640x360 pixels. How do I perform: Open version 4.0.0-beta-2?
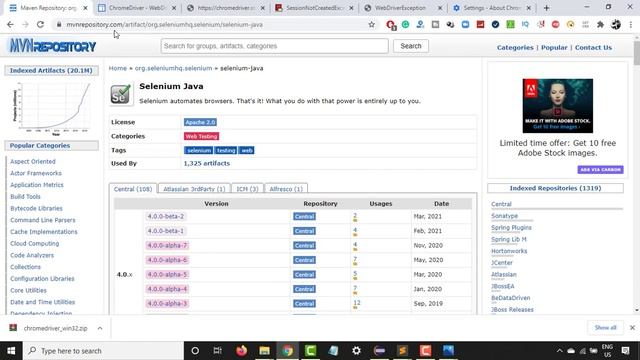tap(166, 216)
